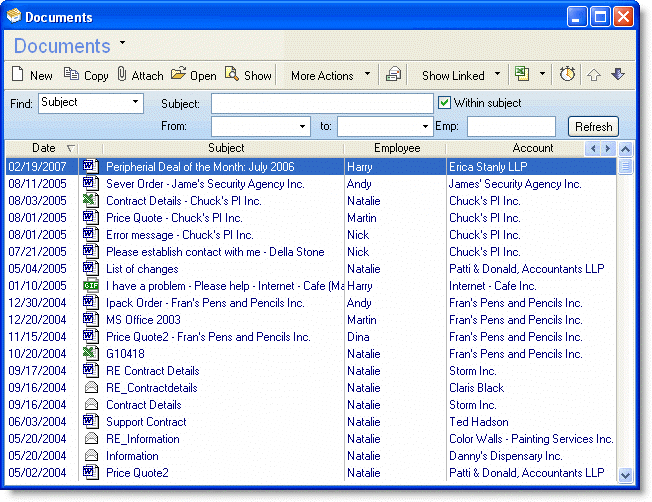Click the blue down arrow icon
The image size is (652, 502).
pos(617,75)
